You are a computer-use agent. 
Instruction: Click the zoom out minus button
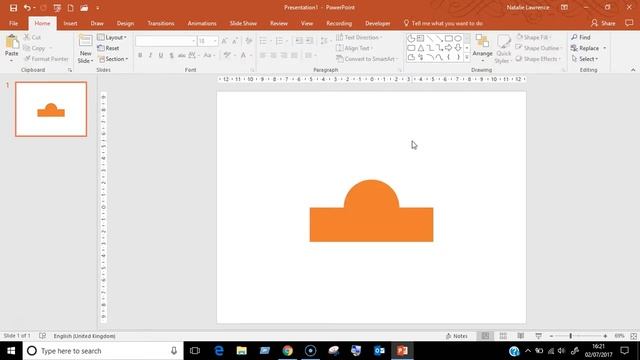click(x=551, y=336)
